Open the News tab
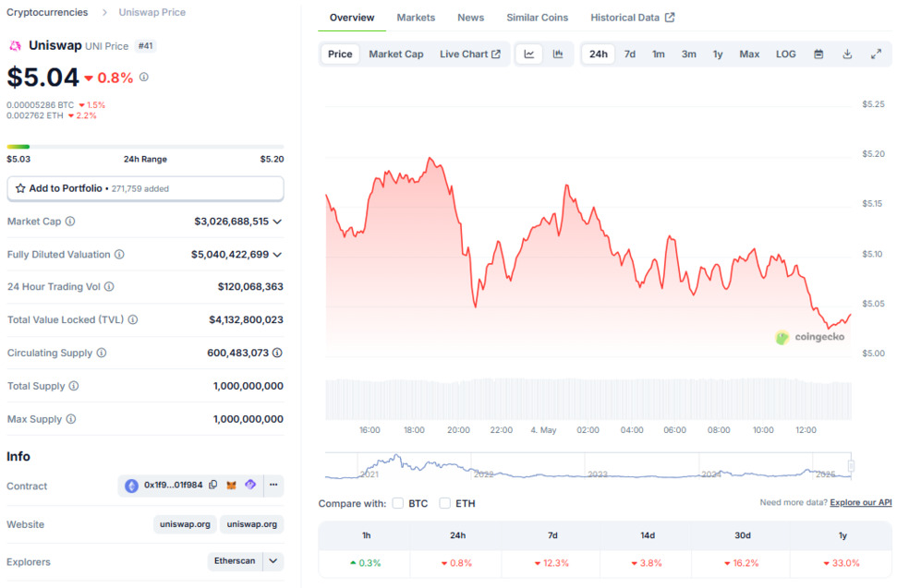 471,18
